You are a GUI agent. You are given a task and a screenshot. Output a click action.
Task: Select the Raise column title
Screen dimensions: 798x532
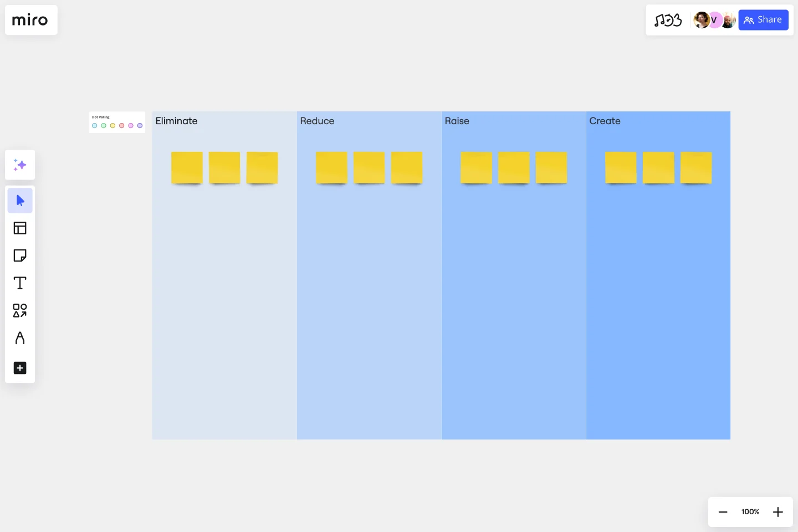457,121
